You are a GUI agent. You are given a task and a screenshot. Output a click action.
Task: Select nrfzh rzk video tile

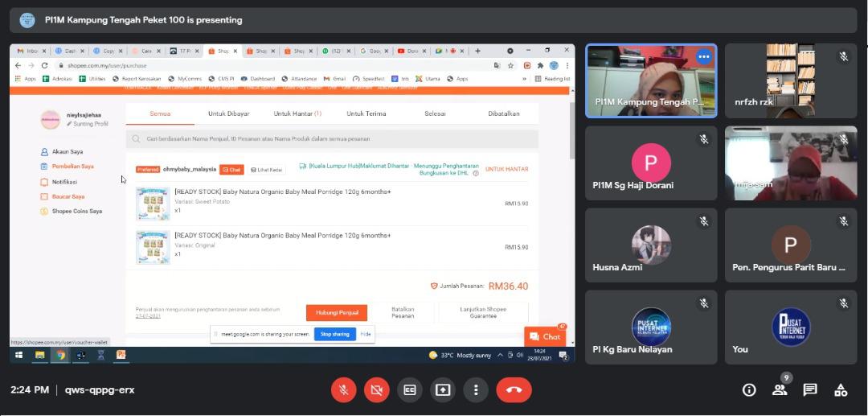click(x=791, y=81)
